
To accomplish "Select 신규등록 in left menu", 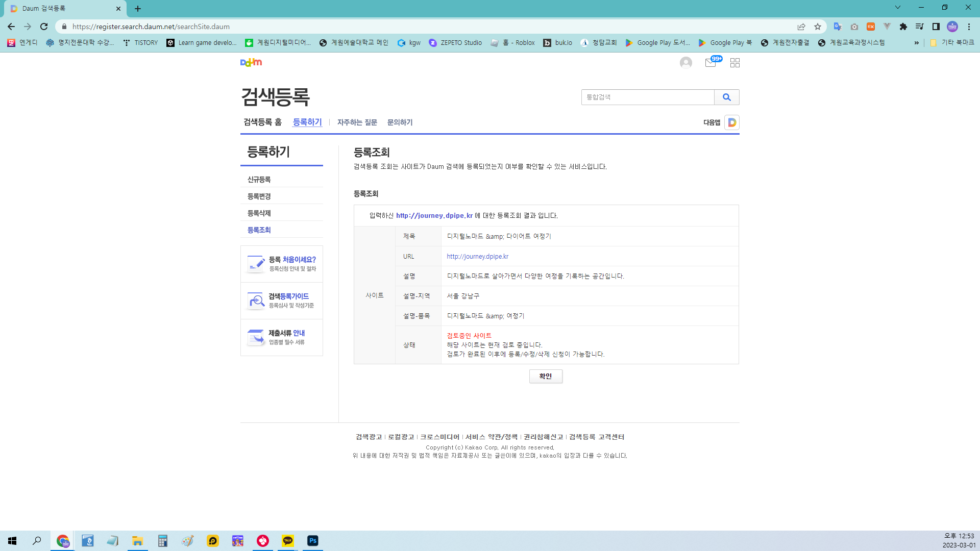I will [x=259, y=180].
